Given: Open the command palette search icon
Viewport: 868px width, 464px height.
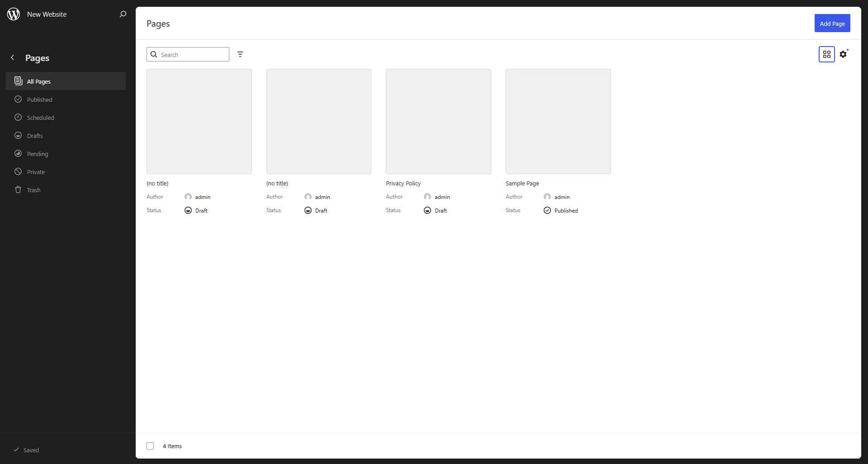Looking at the screenshot, I should click(x=123, y=14).
